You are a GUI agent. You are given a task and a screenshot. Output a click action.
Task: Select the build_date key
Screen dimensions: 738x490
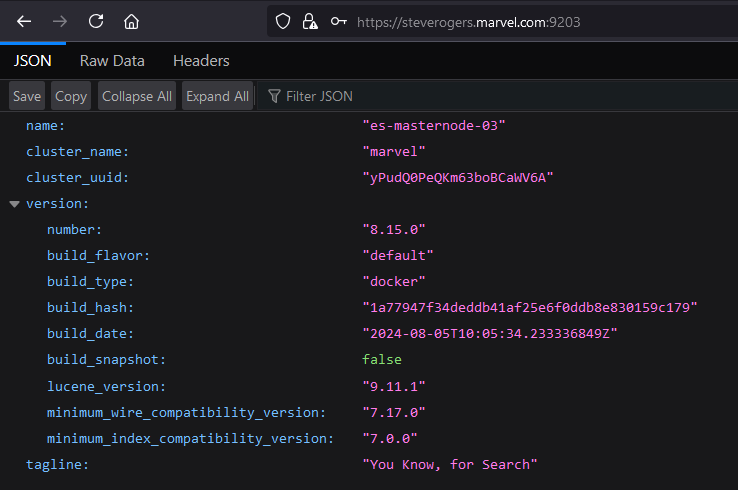point(90,334)
